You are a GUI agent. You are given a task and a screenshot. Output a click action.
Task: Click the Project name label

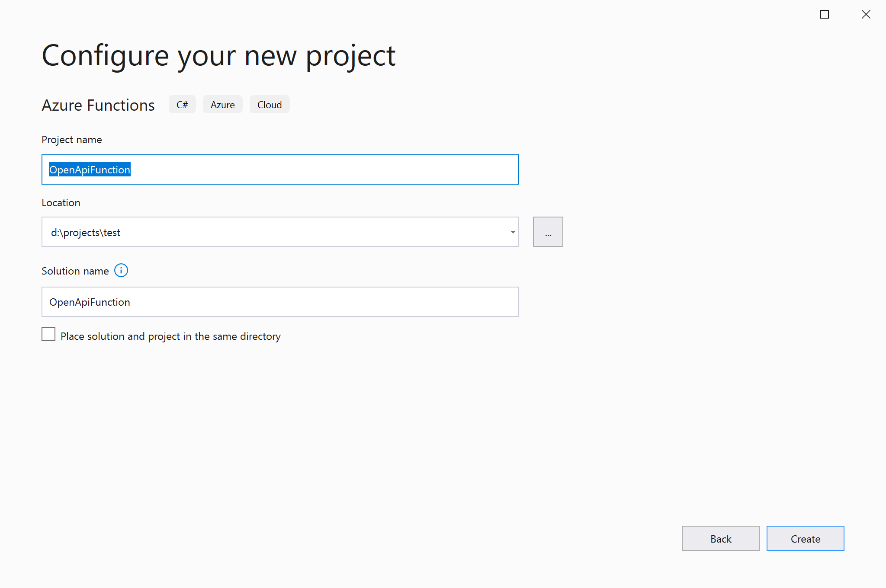pyautogui.click(x=72, y=140)
